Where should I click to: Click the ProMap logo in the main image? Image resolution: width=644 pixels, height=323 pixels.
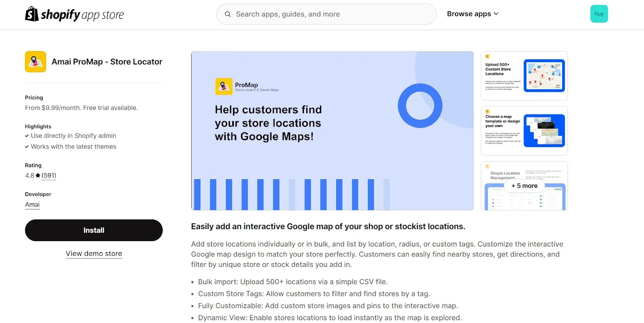click(224, 86)
